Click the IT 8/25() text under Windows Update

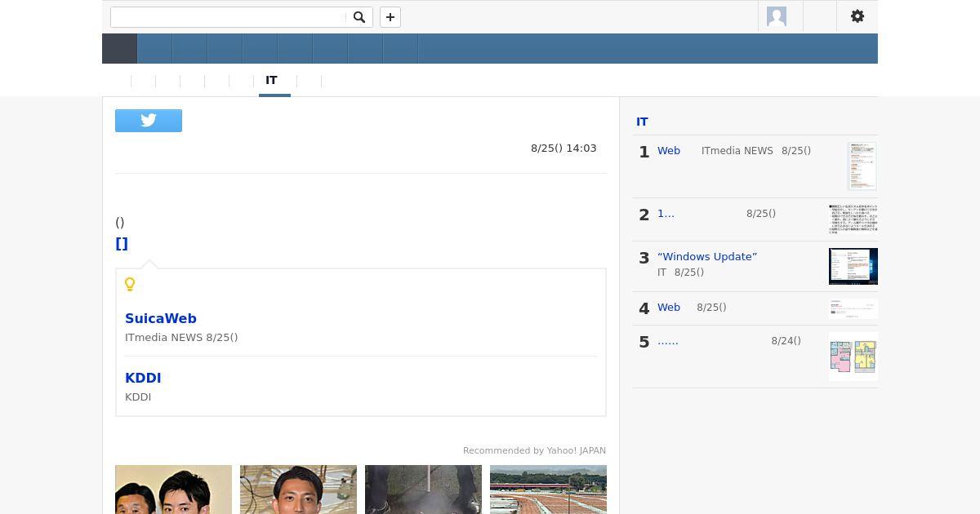coord(680,273)
